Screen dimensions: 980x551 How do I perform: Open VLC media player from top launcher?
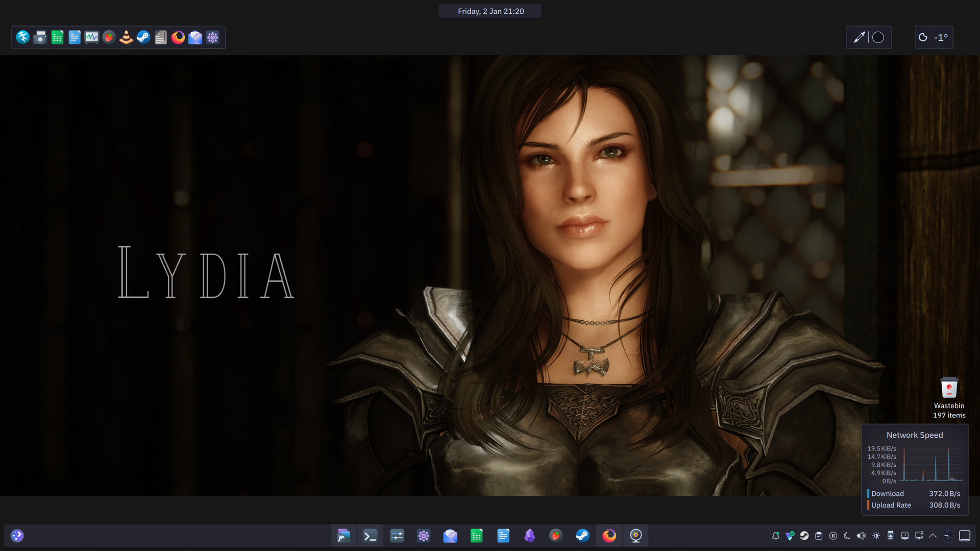126,37
